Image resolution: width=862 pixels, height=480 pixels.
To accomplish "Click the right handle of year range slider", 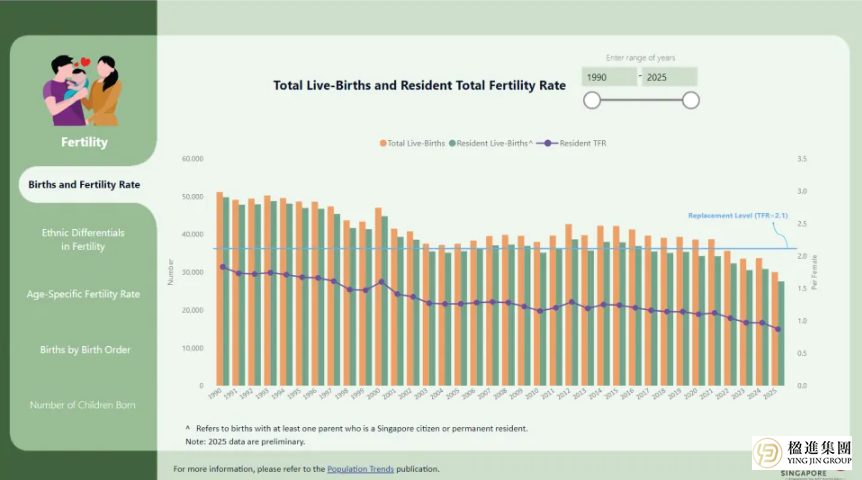I will point(690,100).
